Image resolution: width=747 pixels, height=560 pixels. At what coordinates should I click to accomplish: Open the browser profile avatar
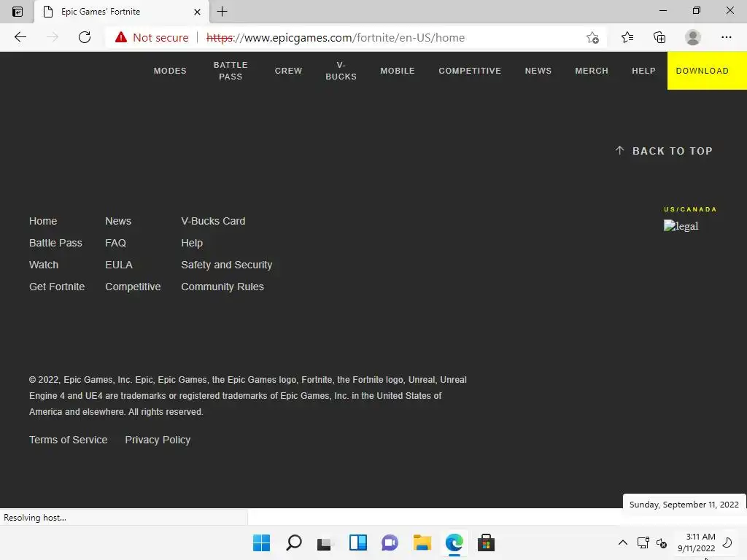point(693,37)
